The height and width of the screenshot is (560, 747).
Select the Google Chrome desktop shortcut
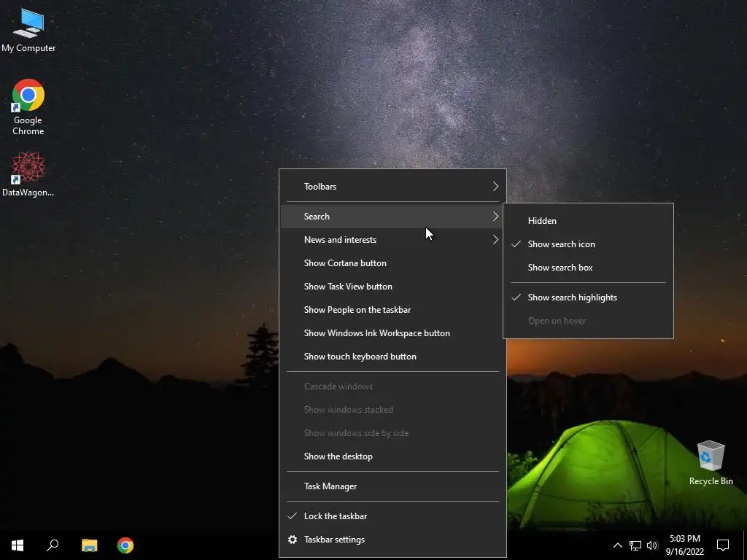(x=28, y=107)
